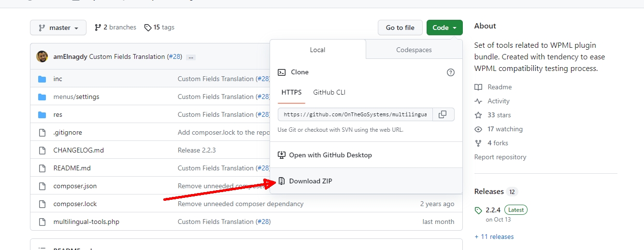This screenshot has height=250, width=644.
Task: Click the tag icon beside release 2.2.4
Action: click(478, 210)
